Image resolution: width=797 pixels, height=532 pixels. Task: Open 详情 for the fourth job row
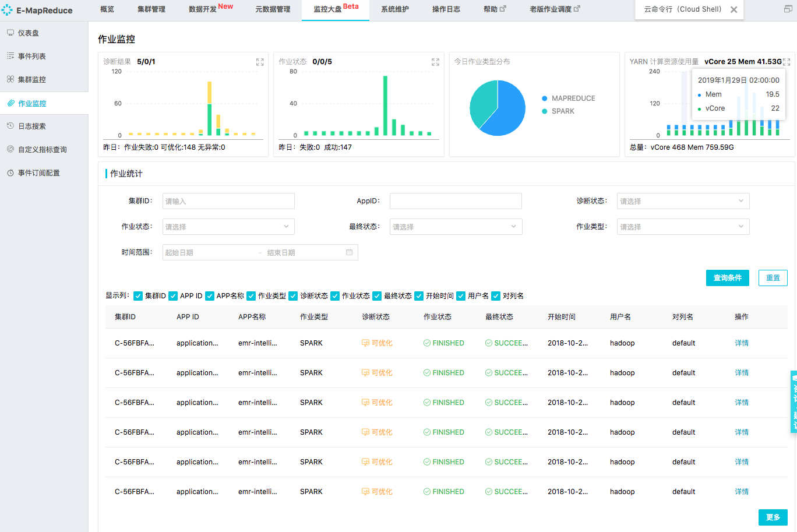[742, 432]
